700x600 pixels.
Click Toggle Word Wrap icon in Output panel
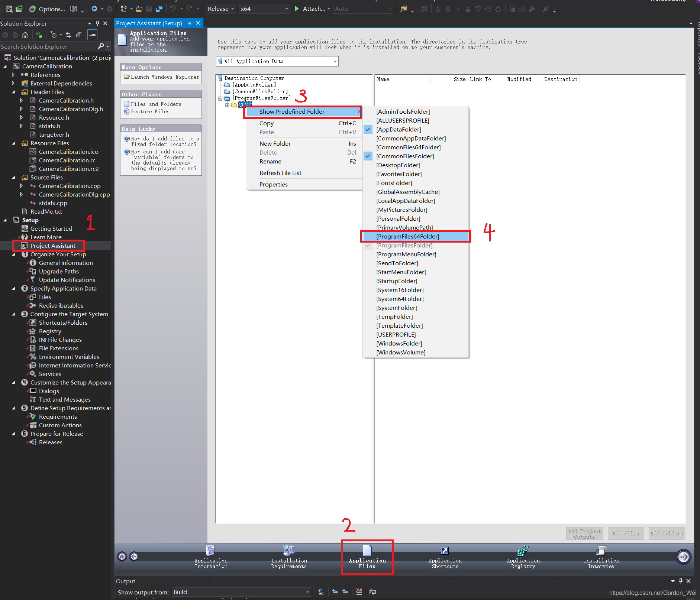[372, 592]
